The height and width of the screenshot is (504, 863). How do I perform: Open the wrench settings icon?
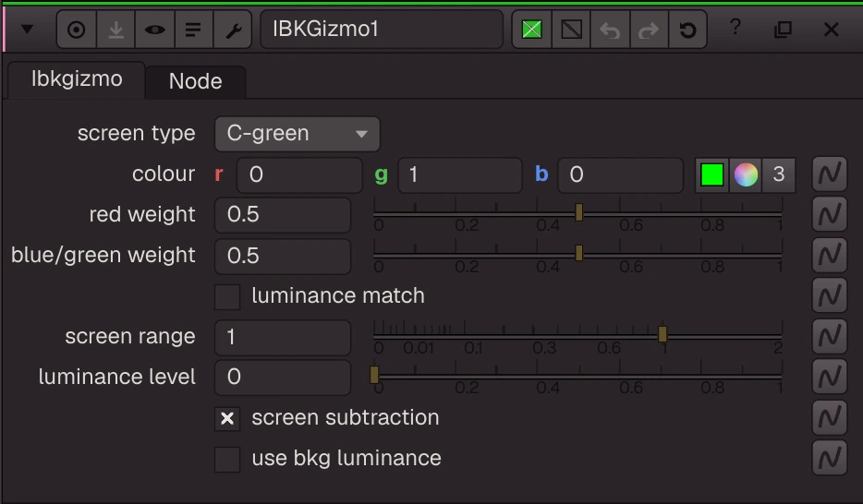[x=233, y=30]
